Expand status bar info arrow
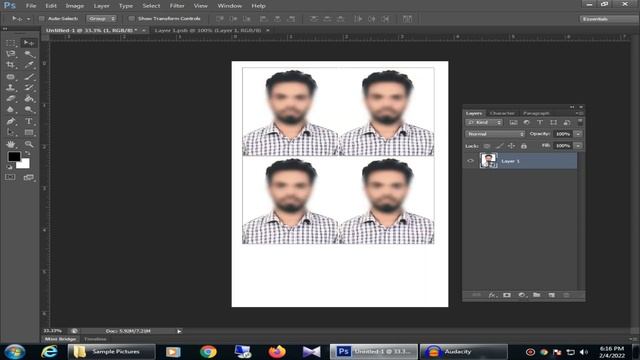 (179, 331)
